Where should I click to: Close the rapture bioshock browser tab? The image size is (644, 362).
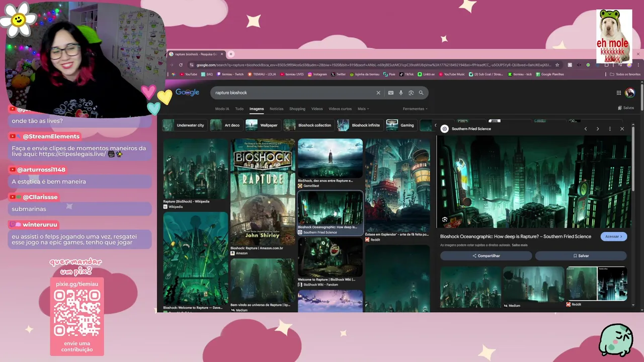tap(222, 54)
